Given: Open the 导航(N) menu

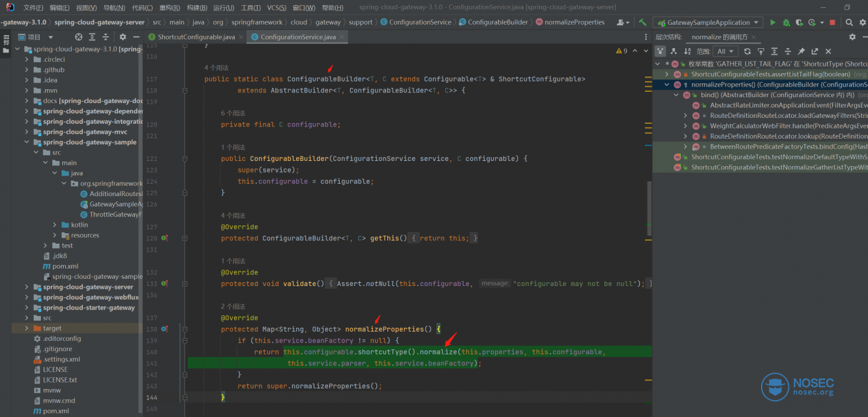Looking at the screenshot, I should [x=115, y=8].
